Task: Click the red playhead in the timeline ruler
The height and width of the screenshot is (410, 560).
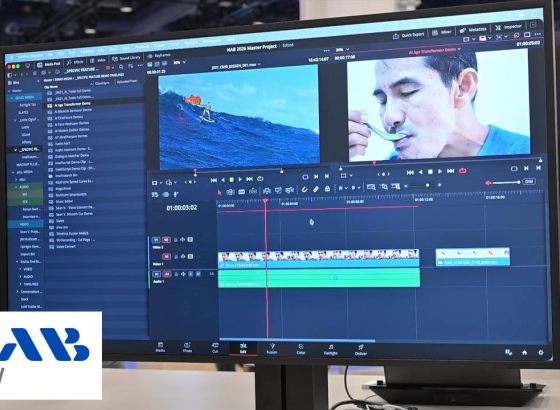Action: coord(265,201)
